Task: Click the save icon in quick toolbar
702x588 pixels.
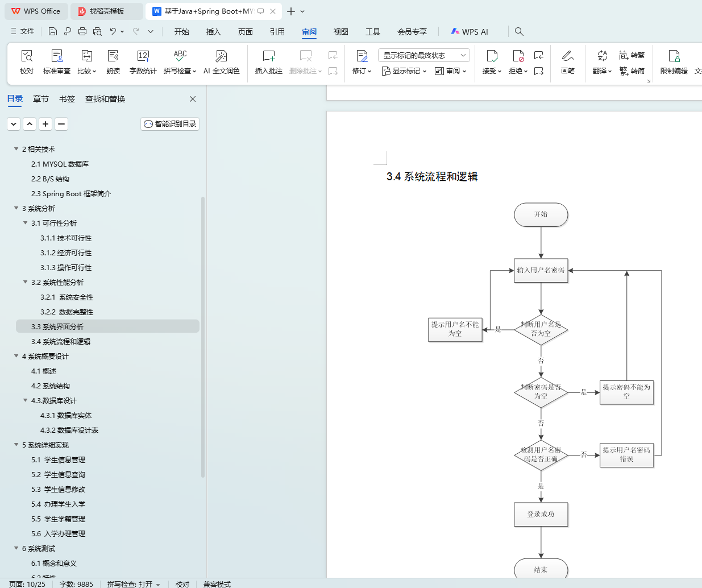Action: tap(53, 31)
